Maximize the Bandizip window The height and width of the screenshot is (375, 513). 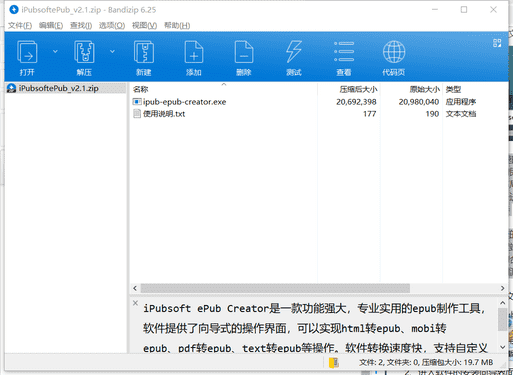coord(464,10)
